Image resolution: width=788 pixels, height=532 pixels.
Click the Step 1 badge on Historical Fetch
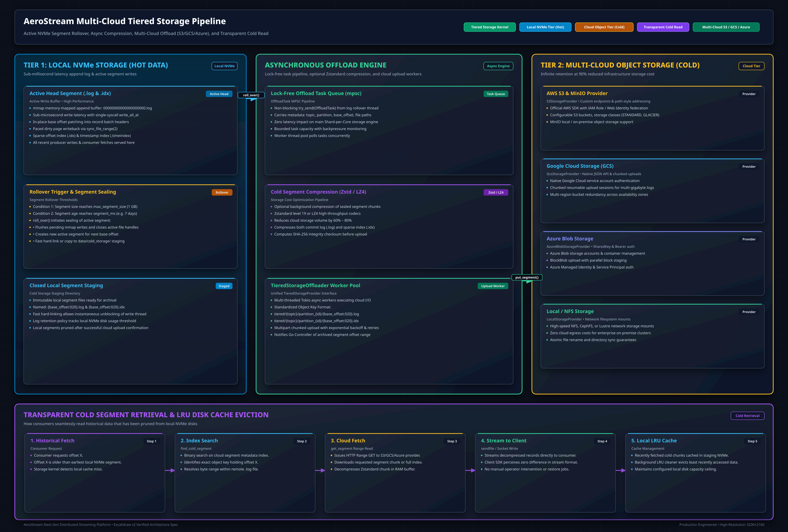click(x=151, y=441)
